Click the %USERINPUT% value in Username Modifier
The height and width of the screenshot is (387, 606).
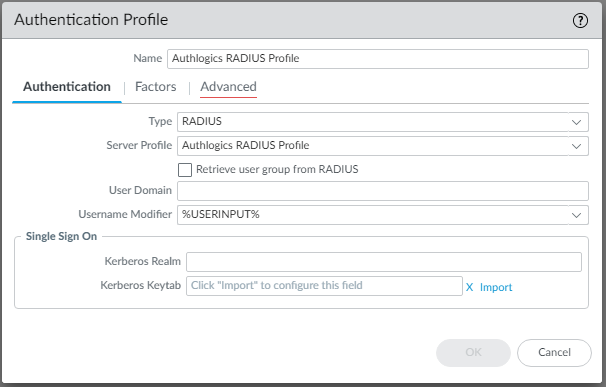[221, 214]
